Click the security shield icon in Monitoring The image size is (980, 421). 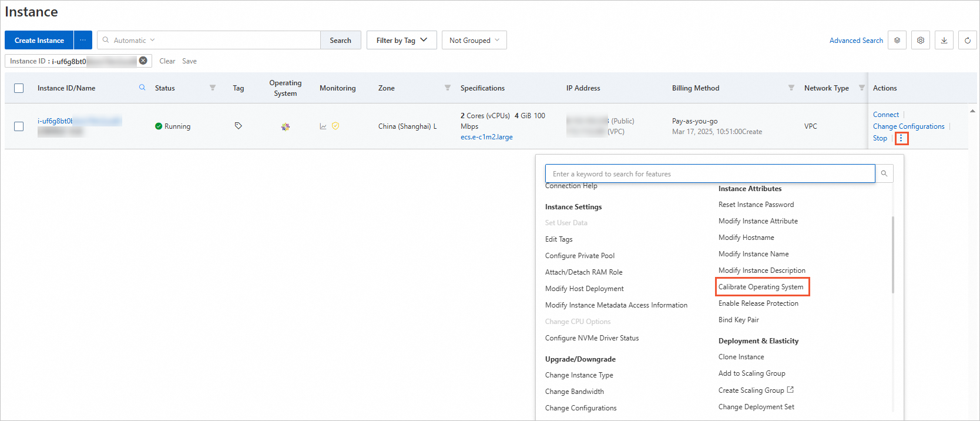click(x=335, y=126)
